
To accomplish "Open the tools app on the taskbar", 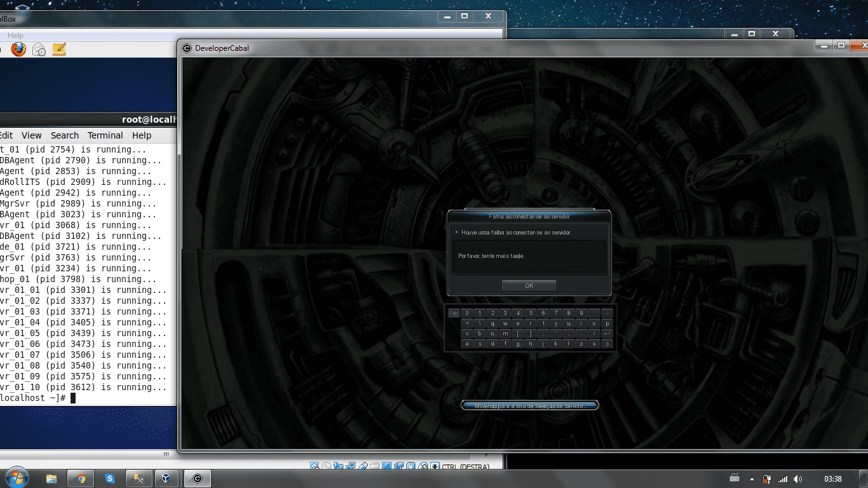I will click(139, 478).
